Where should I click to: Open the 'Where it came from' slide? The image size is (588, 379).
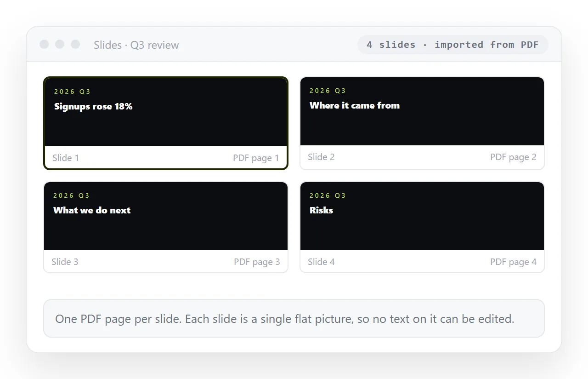point(422,111)
